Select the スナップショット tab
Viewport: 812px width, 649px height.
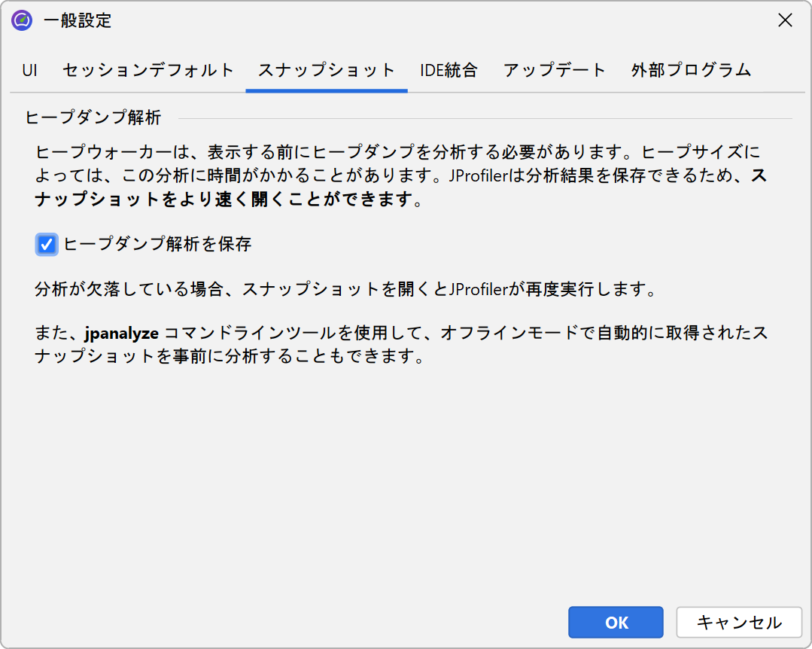[x=327, y=71]
